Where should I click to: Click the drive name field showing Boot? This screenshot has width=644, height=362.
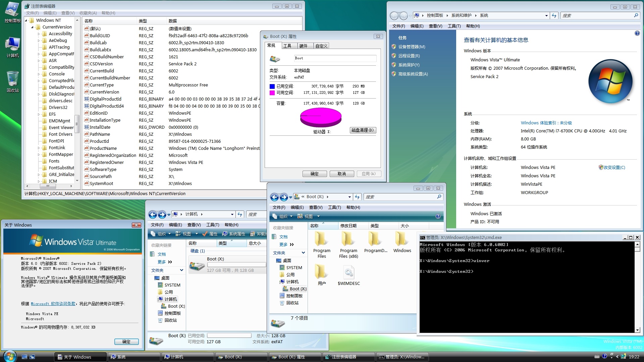[335, 58]
